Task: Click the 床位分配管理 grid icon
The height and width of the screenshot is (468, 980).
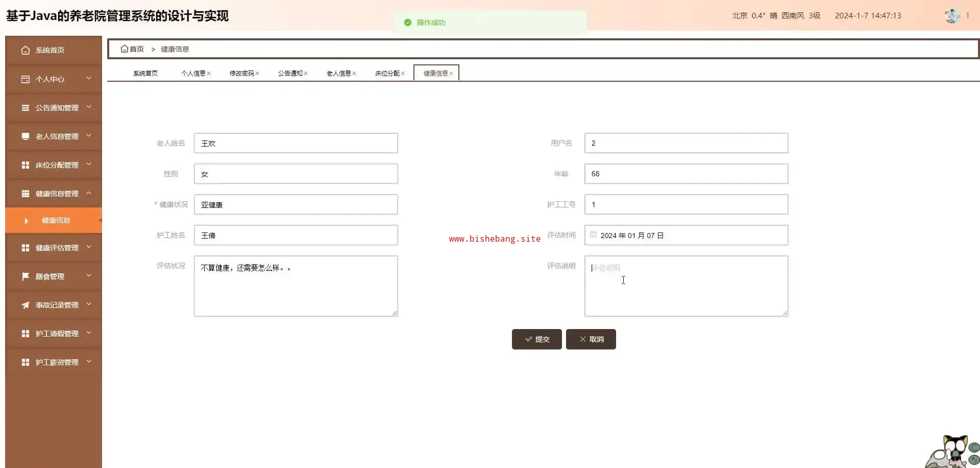Action: point(26,165)
